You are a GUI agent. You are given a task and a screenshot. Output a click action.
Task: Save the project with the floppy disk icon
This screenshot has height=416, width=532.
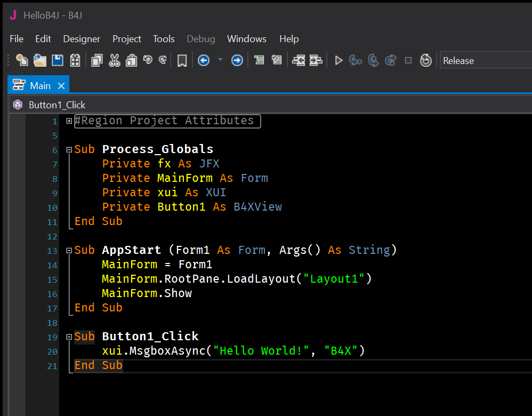pos(58,60)
